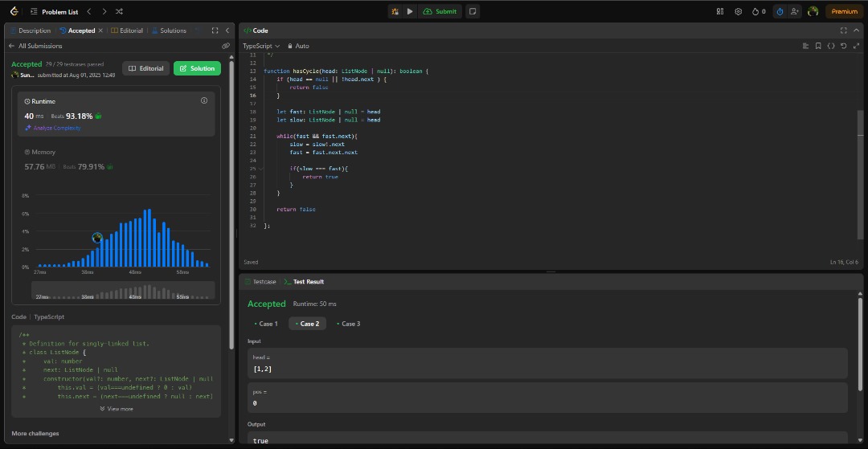Image resolution: width=868 pixels, height=449 pixels.
Task: Go to the previous problem arrow
Action: tap(89, 11)
